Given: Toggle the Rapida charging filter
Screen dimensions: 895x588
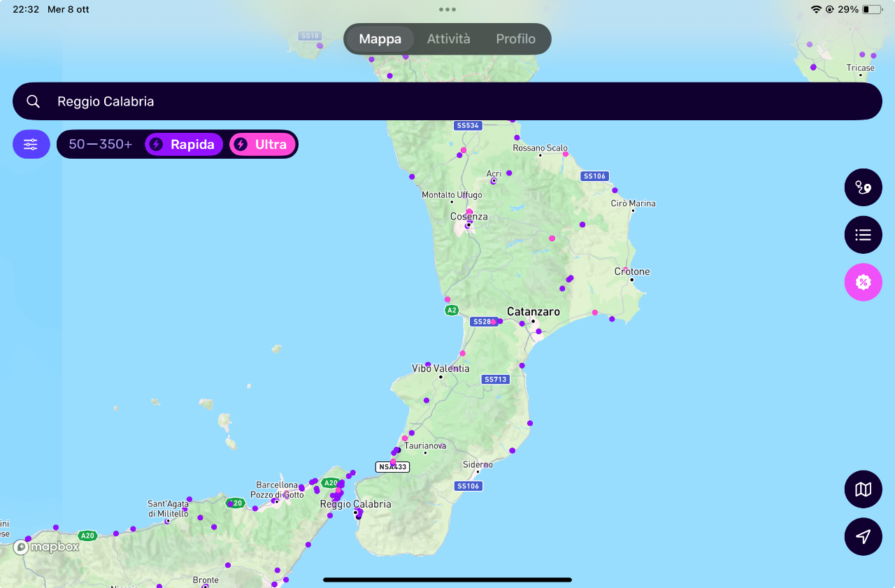Looking at the screenshot, I should coord(184,145).
